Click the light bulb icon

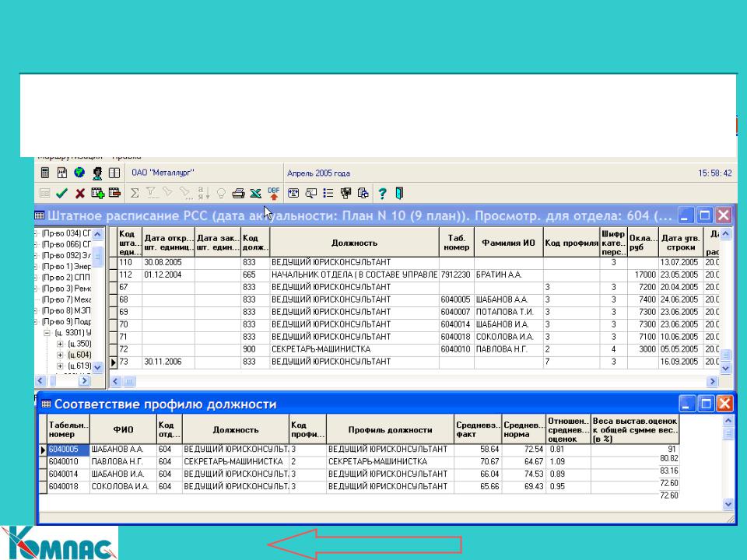[221, 194]
